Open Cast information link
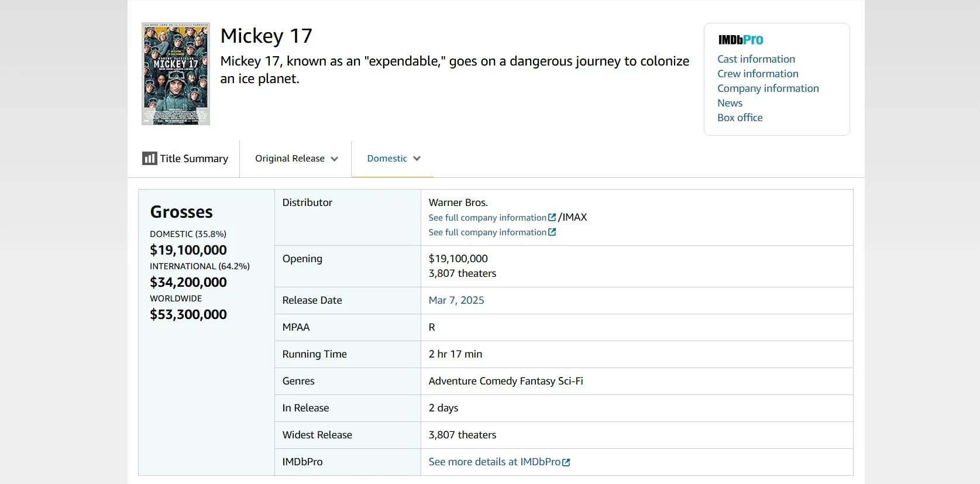The height and width of the screenshot is (484, 980). (756, 59)
